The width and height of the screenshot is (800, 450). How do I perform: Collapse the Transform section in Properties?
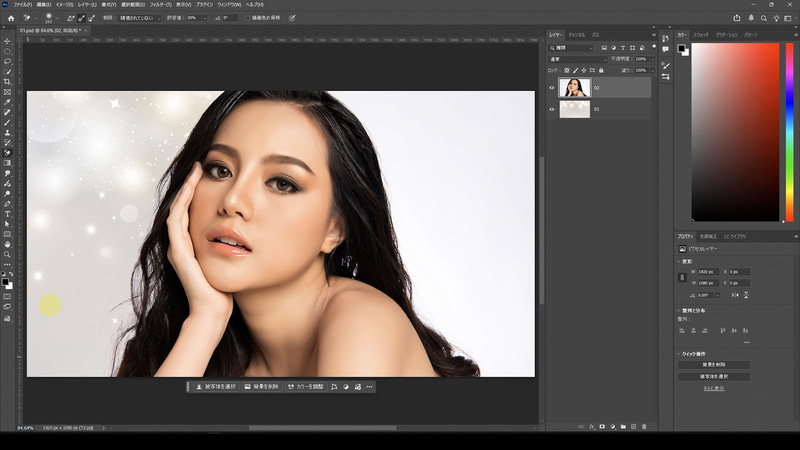[x=679, y=261]
